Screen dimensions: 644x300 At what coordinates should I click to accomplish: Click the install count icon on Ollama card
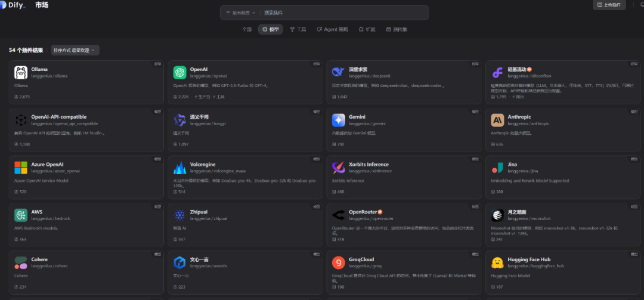(16, 97)
